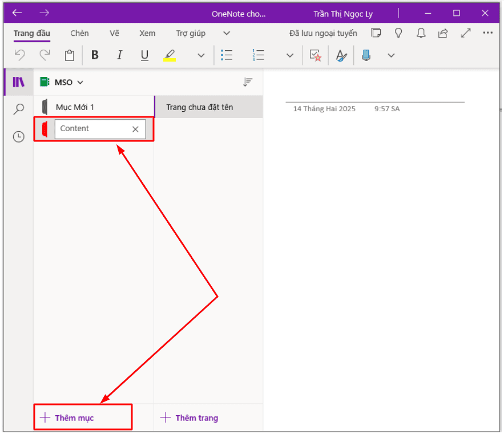Screen dimensions: 504x434
Task: Enter full screen mode with diagonal arrows
Action: tap(465, 33)
